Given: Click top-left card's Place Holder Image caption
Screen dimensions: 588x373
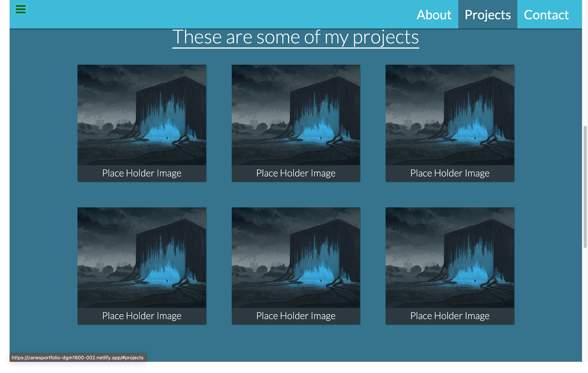Looking at the screenshot, I should coord(142,173).
